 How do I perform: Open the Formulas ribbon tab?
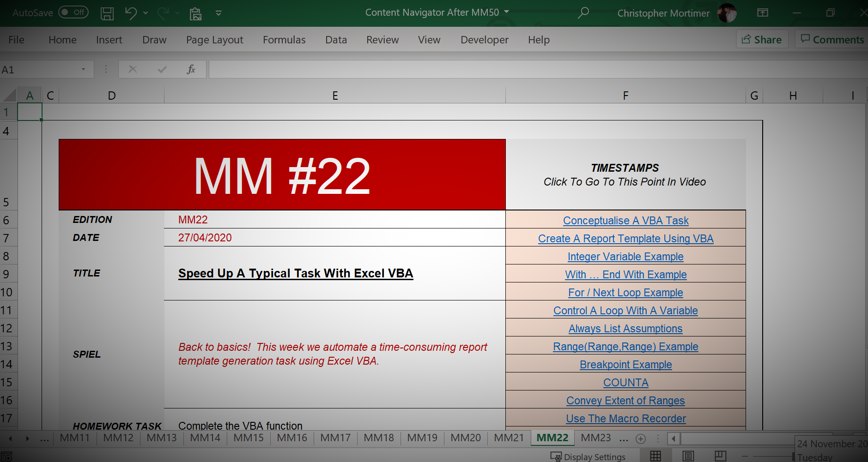[x=284, y=40]
